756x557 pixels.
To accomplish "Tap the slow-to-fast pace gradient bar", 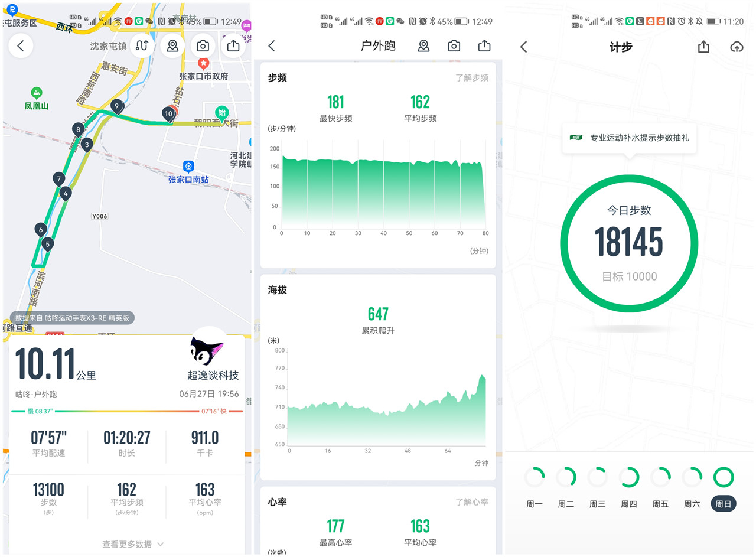I will (127, 411).
